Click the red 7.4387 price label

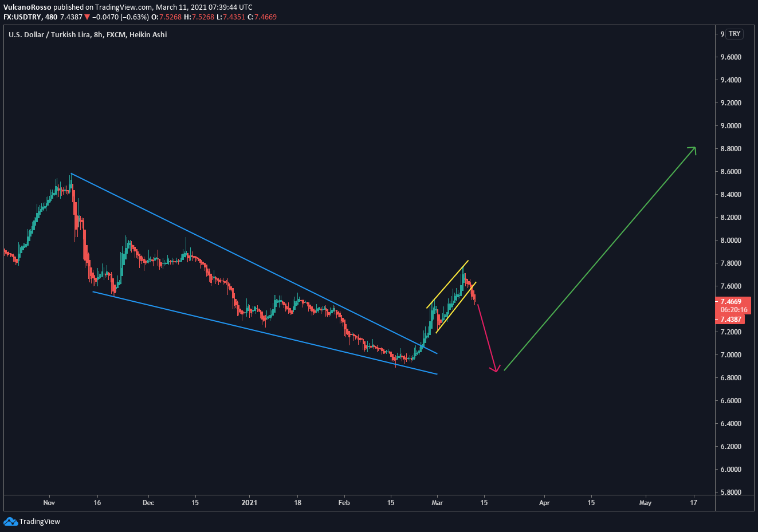click(730, 320)
